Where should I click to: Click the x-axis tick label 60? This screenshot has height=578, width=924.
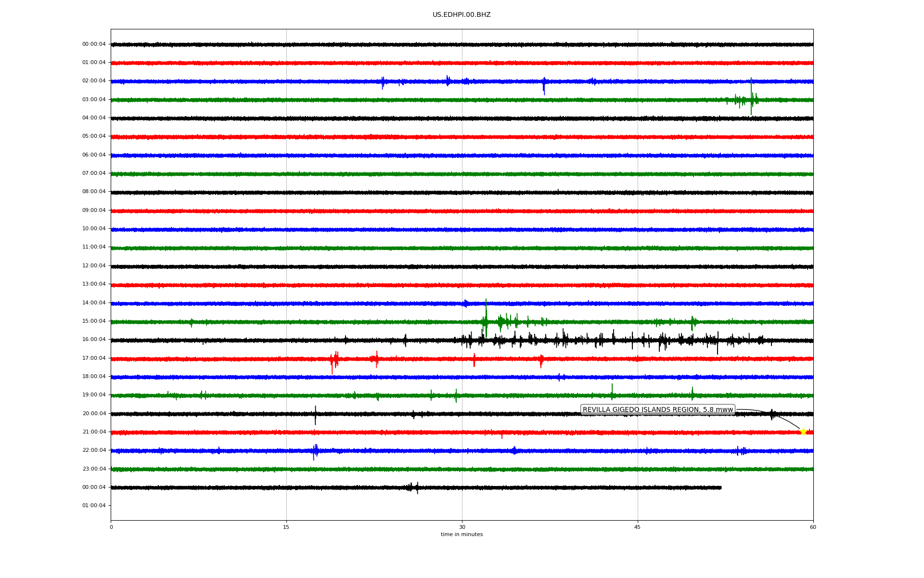tap(813, 527)
